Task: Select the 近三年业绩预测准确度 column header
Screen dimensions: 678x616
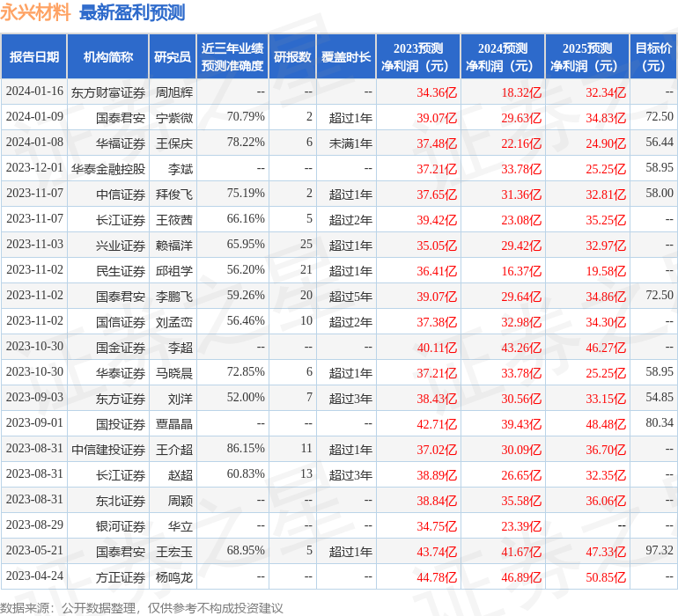Action: [x=232, y=56]
